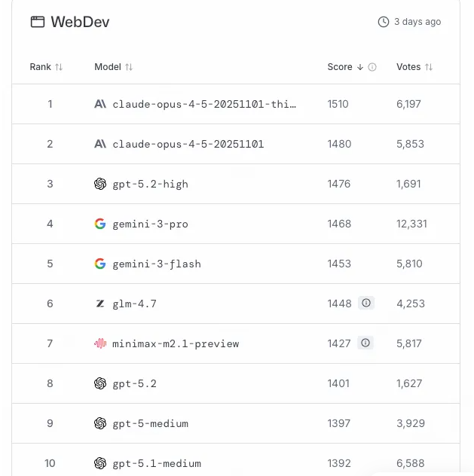Open the claude-opus-4-5-20251101 model link
474x476 pixels.
pyautogui.click(x=188, y=144)
